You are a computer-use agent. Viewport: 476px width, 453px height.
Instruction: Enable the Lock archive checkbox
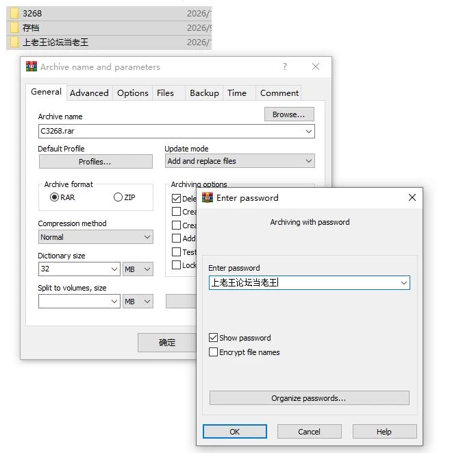point(177,265)
